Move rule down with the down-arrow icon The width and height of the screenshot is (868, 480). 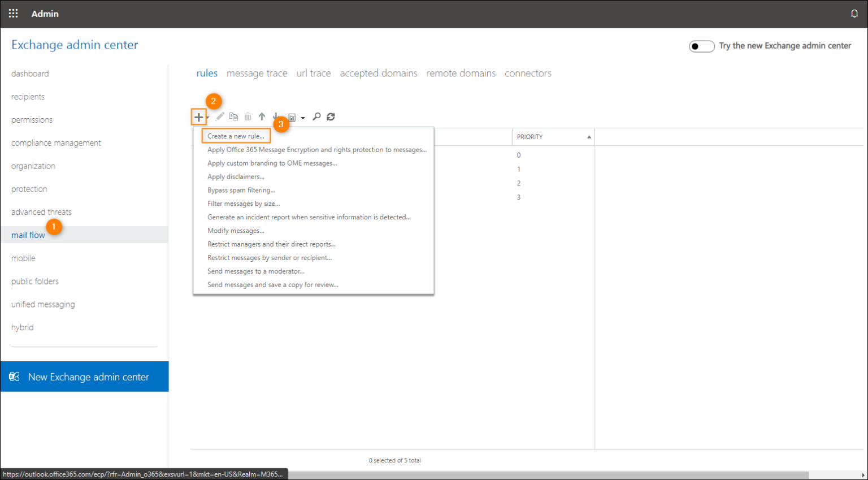[x=275, y=116]
